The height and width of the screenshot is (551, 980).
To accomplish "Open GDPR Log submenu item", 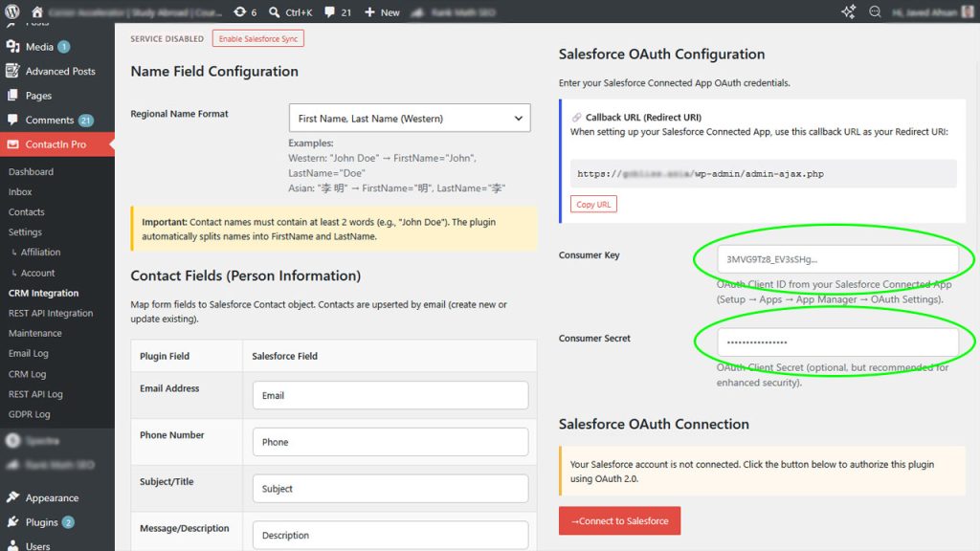I will click(29, 414).
